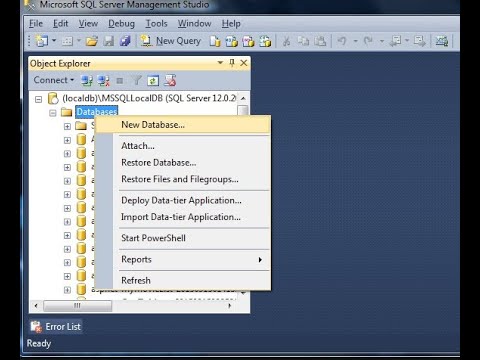Click the Redo arrow icon
This screenshot has width=480, height=360.
click(x=368, y=41)
